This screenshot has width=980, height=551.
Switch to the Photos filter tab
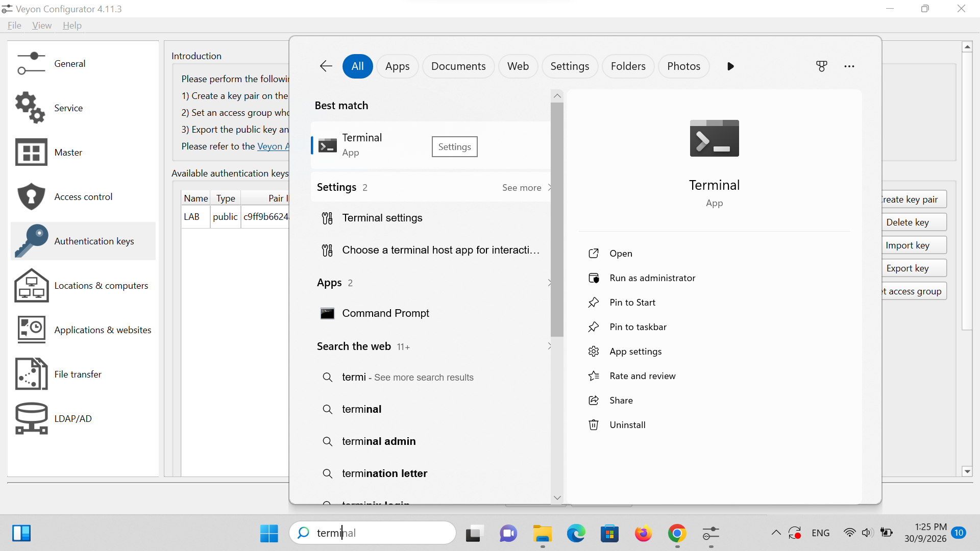pyautogui.click(x=683, y=66)
